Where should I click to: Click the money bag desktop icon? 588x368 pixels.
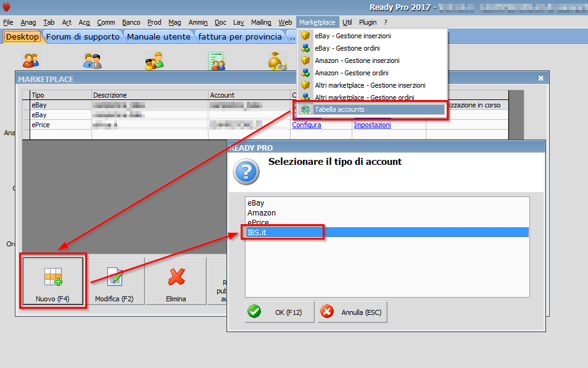pyautogui.click(x=278, y=61)
